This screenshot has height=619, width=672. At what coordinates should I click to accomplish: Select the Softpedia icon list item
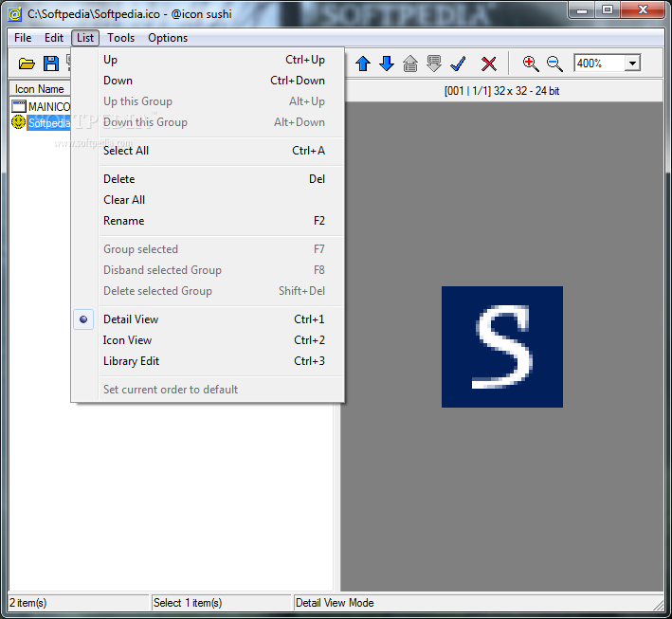(x=41, y=123)
